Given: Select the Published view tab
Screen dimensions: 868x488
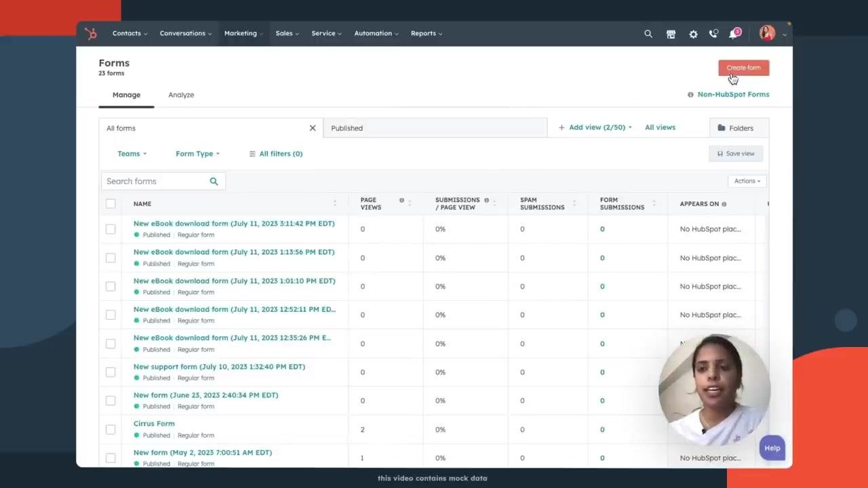Looking at the screenshot, I should pos(435,128).
